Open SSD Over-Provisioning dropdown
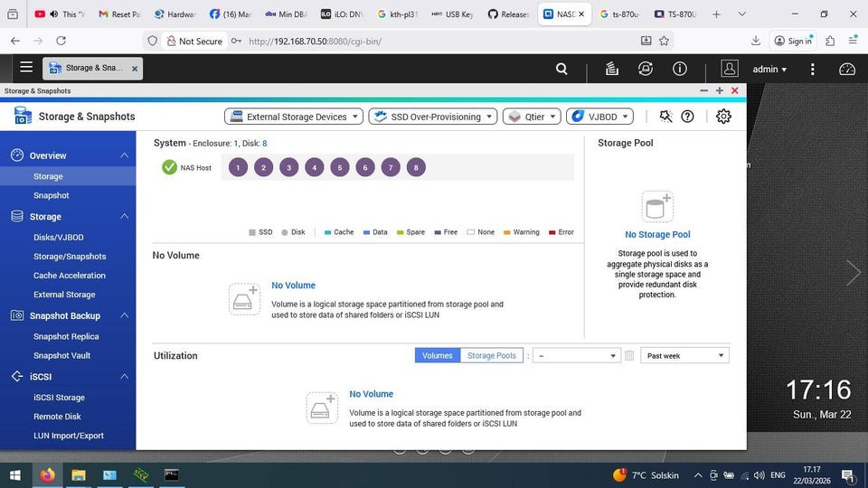Viewport: 868px width, 488px height. click(433, 117)
